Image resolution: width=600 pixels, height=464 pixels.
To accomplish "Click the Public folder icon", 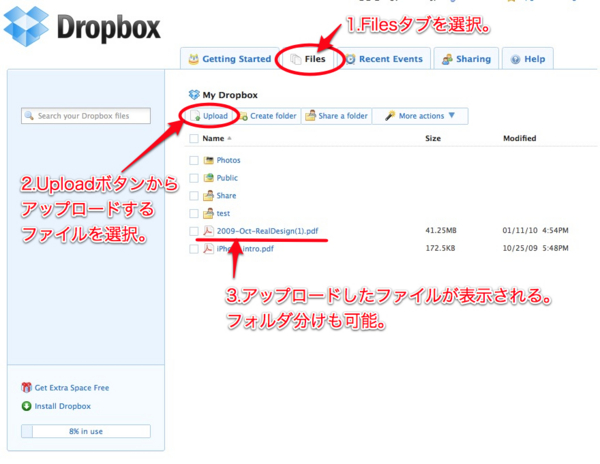I will click(x=209, y=177).
